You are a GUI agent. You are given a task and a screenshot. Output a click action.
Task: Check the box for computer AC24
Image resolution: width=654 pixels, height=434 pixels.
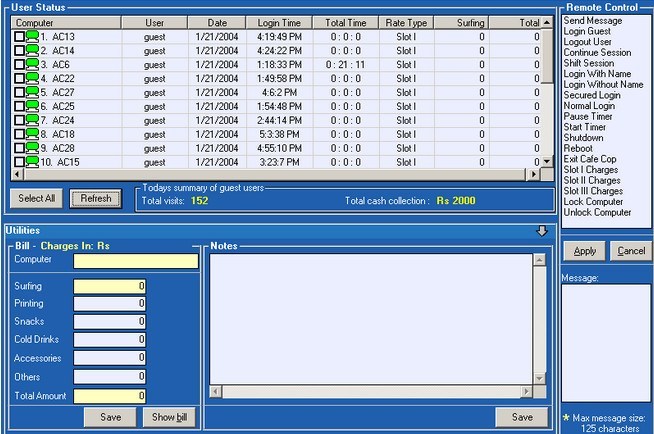coord(19,121)
